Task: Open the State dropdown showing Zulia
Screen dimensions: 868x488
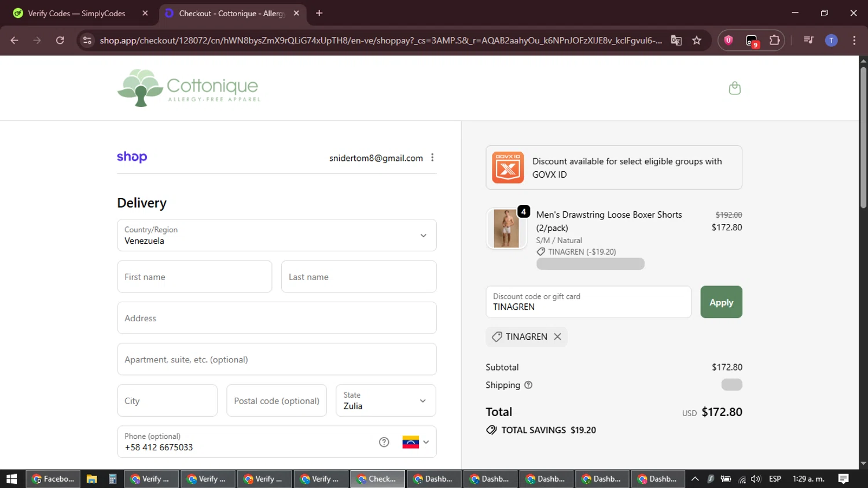Action: pos(385,401)
